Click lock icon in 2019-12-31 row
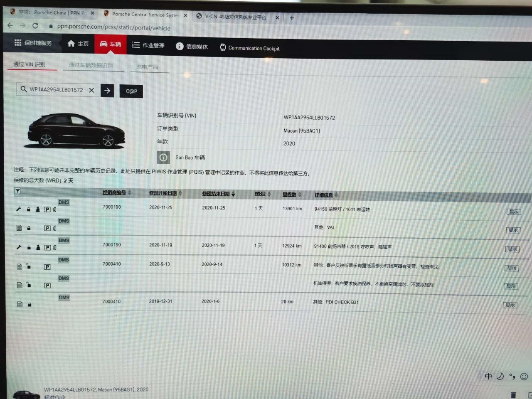The width and height of the screenshot is (532, 399). [30, 305]
